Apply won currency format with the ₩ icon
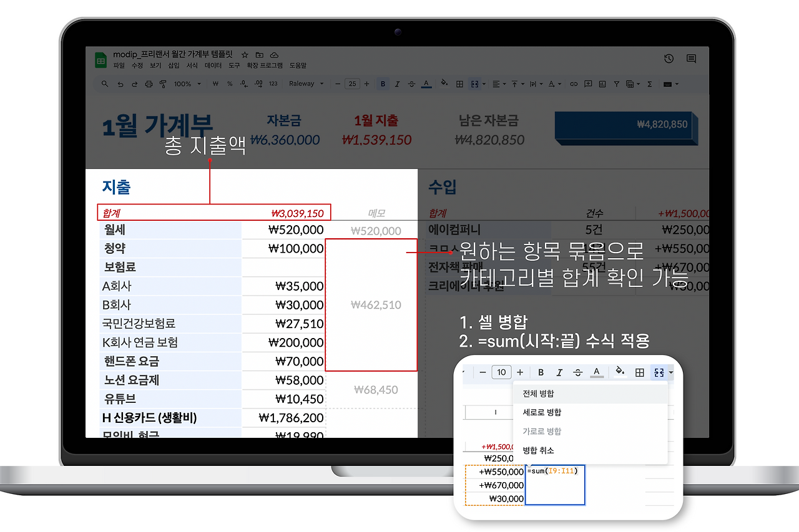The height and width of the screenshot is (532, 799). click(x=215, y=84)
